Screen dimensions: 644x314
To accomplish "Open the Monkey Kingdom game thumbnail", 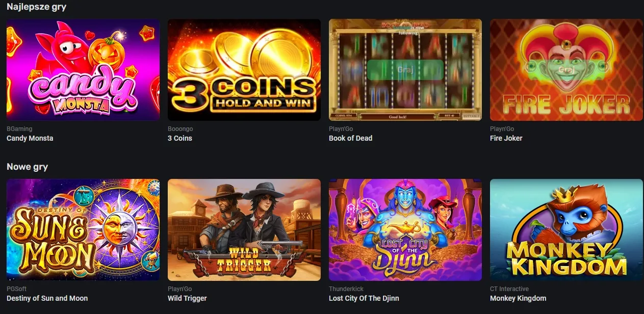I will point(566,230).
